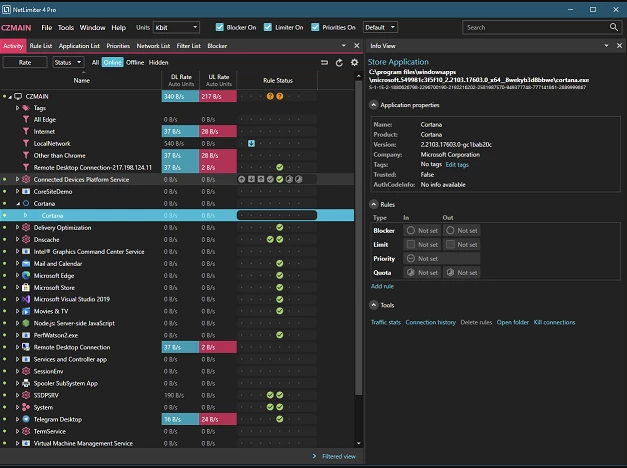Expand the Remote Desktop Connection tree row
Screen dimensions: 627x468
15,347
